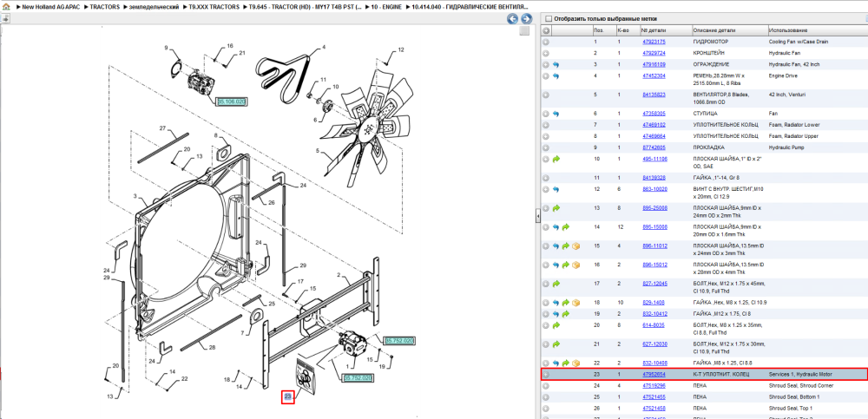Add part 47929724 with its plus icon

[546, 53]
